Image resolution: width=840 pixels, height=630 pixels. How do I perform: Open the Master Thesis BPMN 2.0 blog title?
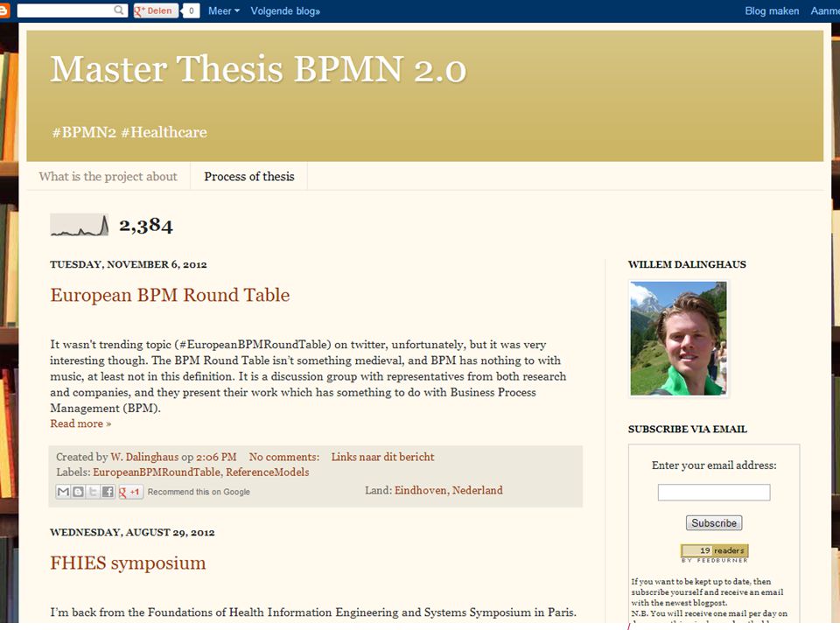tap(258, 69)
